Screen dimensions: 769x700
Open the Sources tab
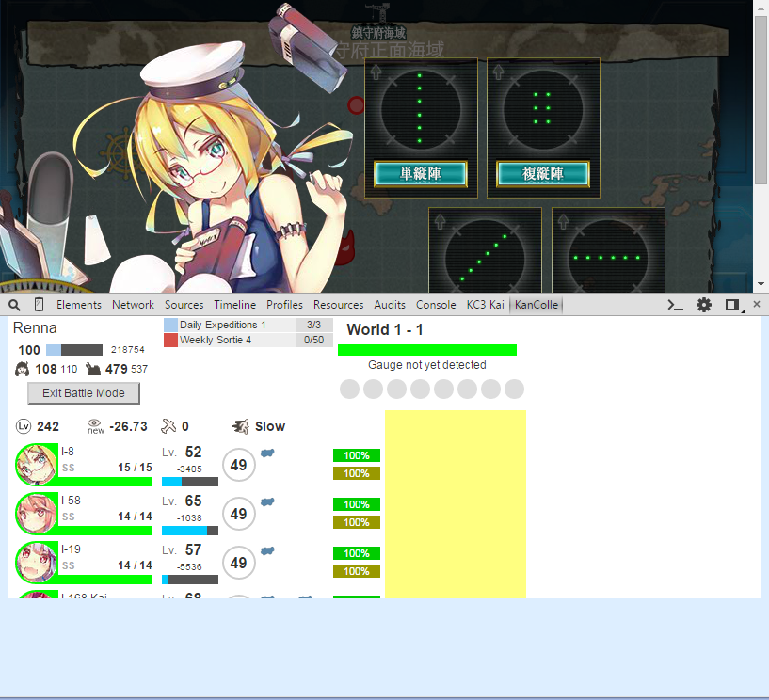(x=184, y=305)
